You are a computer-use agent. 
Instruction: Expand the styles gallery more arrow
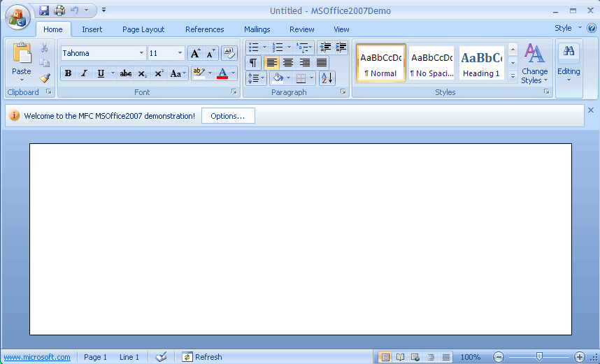click(x=513, y=78)
